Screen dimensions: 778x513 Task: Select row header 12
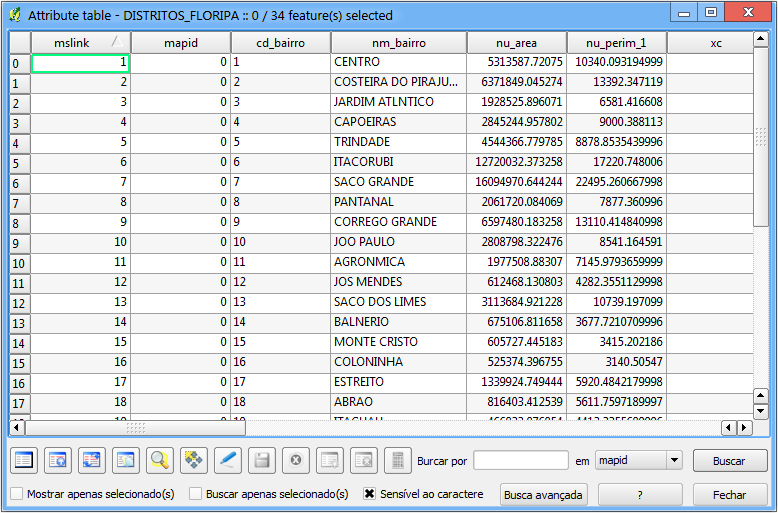tap(20, 303)
